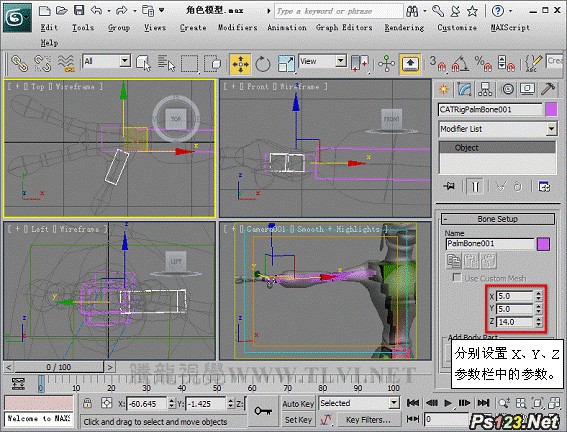
Task: Click the Go to End button
Action: 483,403
